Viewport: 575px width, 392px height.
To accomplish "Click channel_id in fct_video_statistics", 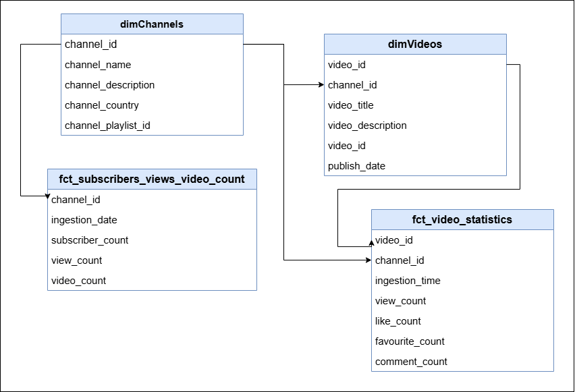I will click(462, 260).
